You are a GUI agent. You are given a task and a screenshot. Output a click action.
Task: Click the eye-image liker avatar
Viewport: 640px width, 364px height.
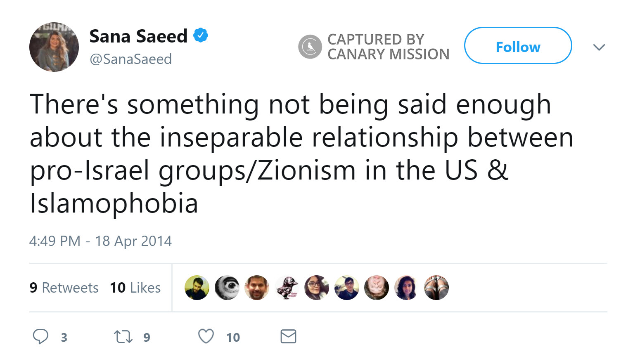tap(227, 288)
